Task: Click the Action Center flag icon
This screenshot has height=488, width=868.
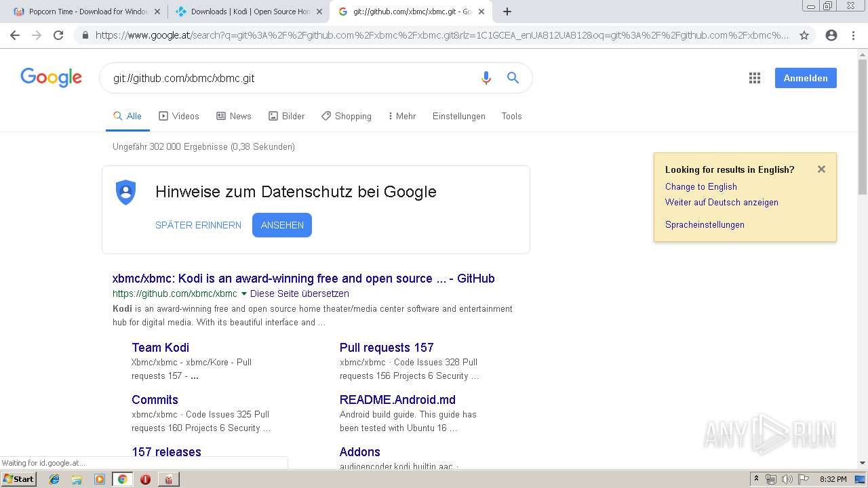Action: 803,479
